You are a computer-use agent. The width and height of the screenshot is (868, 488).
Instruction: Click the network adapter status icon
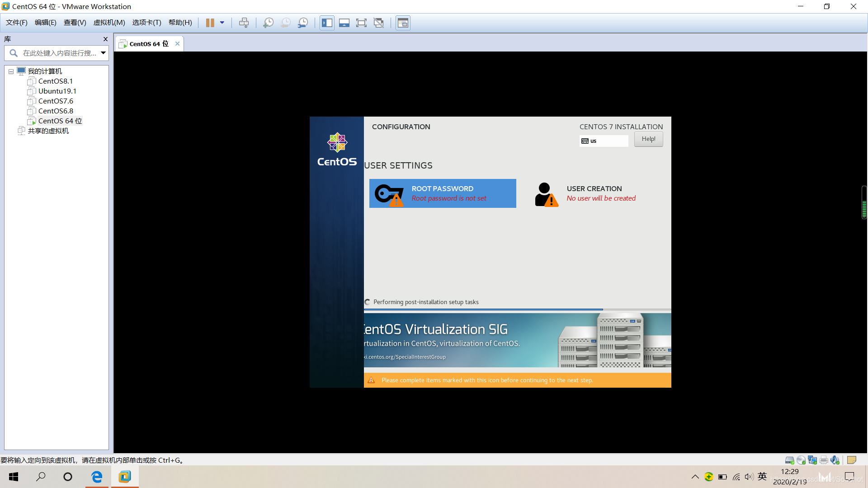pyautogui.click(x=812, y=460)
